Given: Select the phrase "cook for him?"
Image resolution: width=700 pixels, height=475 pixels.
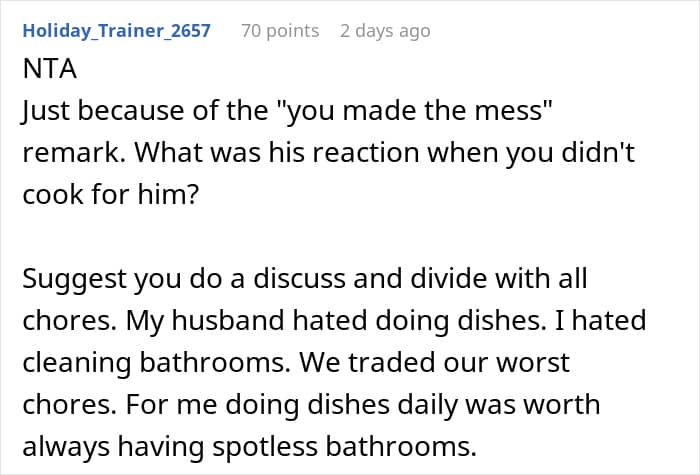Looking at the screenshot, I should click(110, 195).
